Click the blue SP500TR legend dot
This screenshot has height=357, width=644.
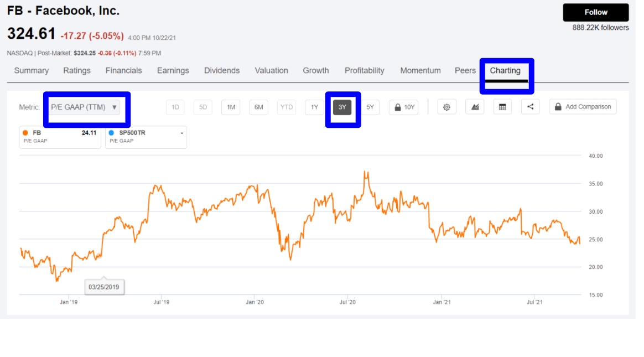[111, 133]
